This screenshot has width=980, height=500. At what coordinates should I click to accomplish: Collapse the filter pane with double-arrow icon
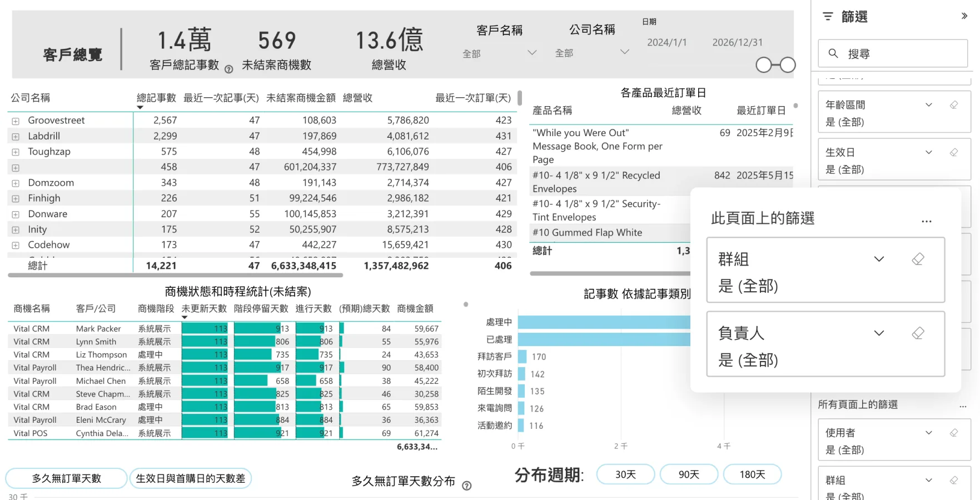click(x=964, y=16)
